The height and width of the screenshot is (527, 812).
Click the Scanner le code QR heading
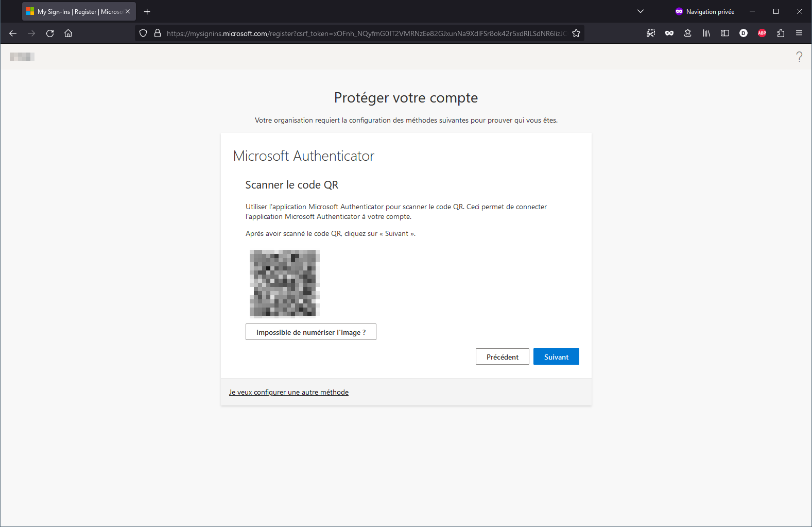(292, 185)
